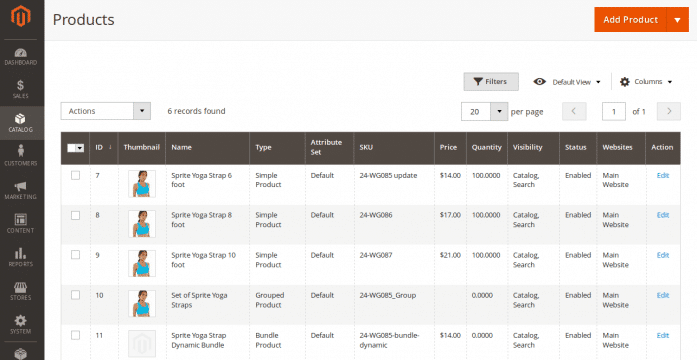The image size is (697, 360).
Task: Open the Actions dropdown
Action: [x=106, y=111]
